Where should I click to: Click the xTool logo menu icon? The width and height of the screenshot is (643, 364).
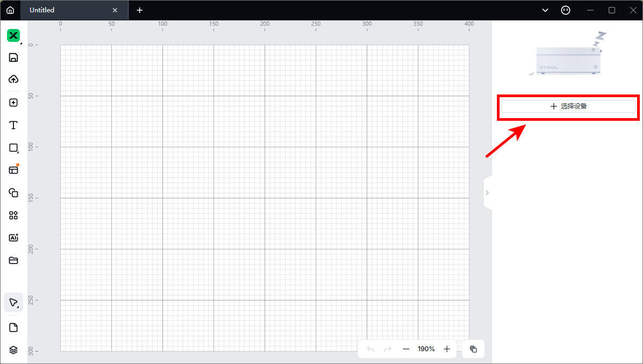click(x=13, y=35)
